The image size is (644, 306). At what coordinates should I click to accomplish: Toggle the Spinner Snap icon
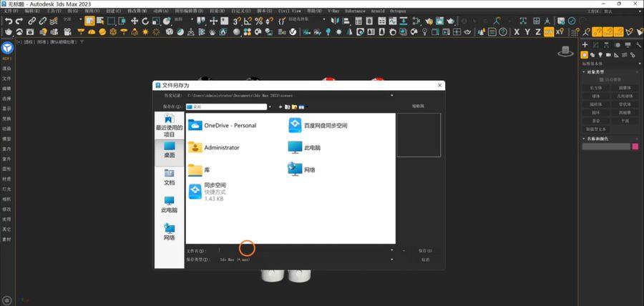tap(269, 21)
